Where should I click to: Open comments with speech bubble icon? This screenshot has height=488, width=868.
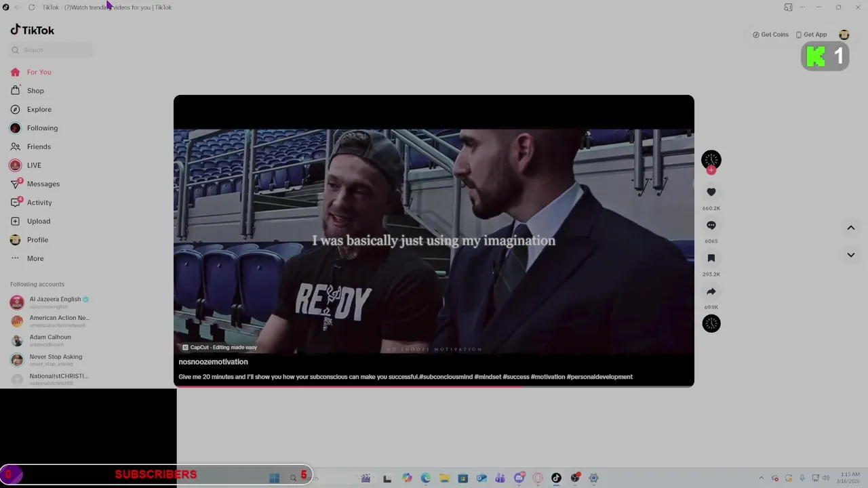point(711,225)
